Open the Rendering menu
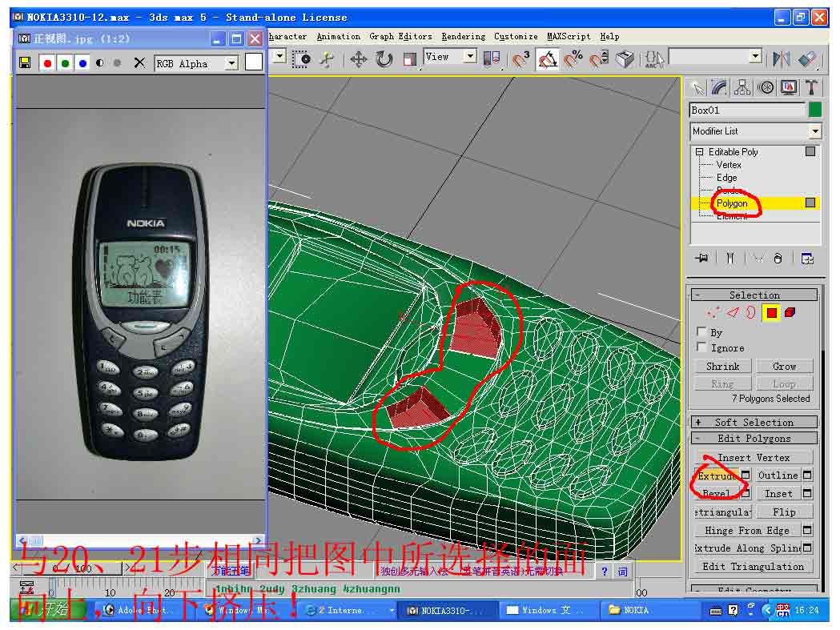The image size is (840, 630). click(463, 37)
